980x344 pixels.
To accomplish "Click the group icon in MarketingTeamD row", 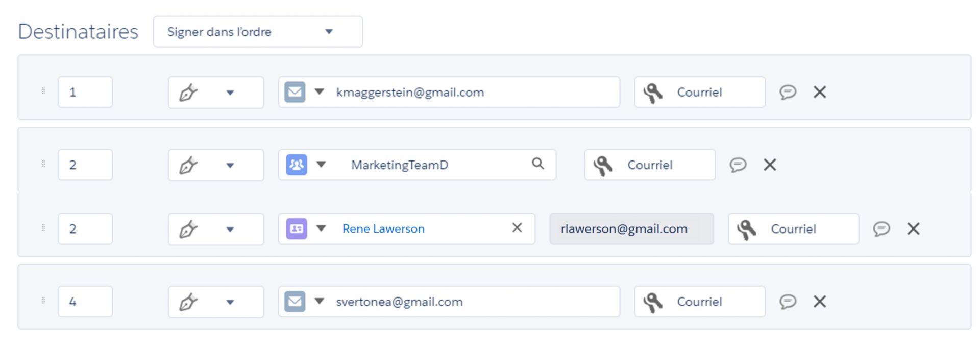I will tap(297, 165).
